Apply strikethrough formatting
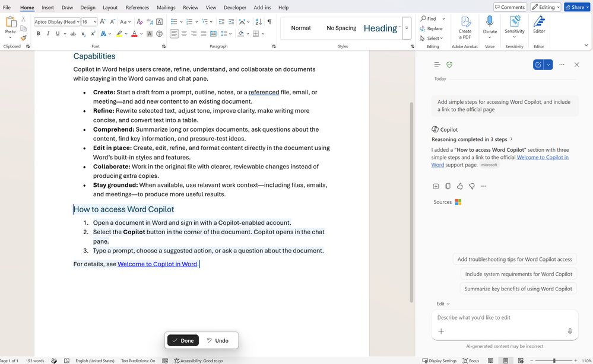The width and height of the screenshot is (593, 364). pyautogui.click(x=73, y=34)
